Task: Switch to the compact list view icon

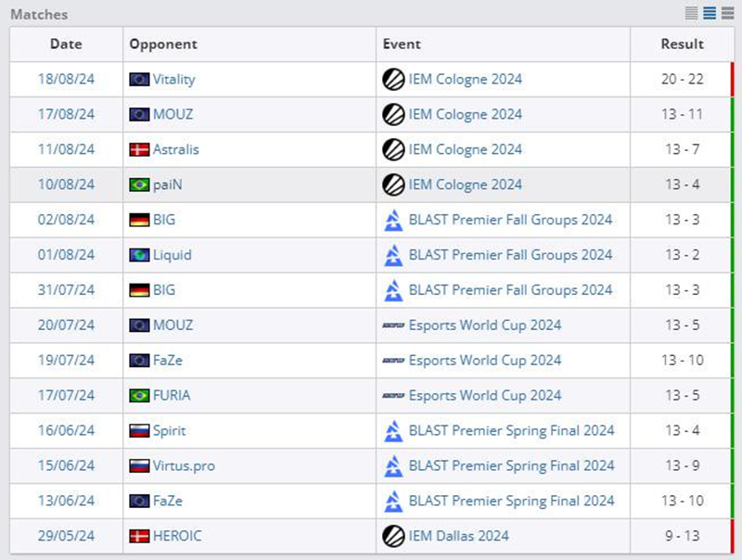Action: [691, 13]
